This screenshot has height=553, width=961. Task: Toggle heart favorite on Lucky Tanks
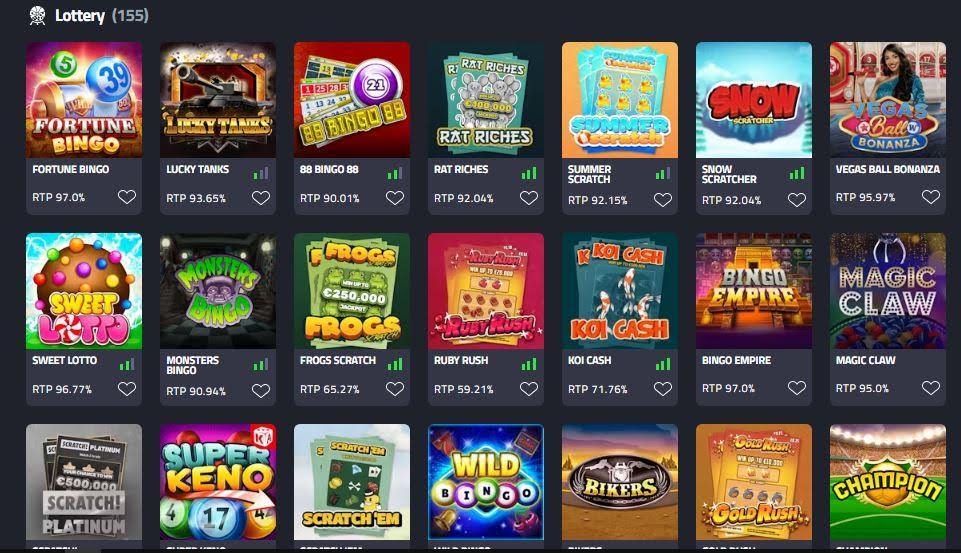[261, 198]
